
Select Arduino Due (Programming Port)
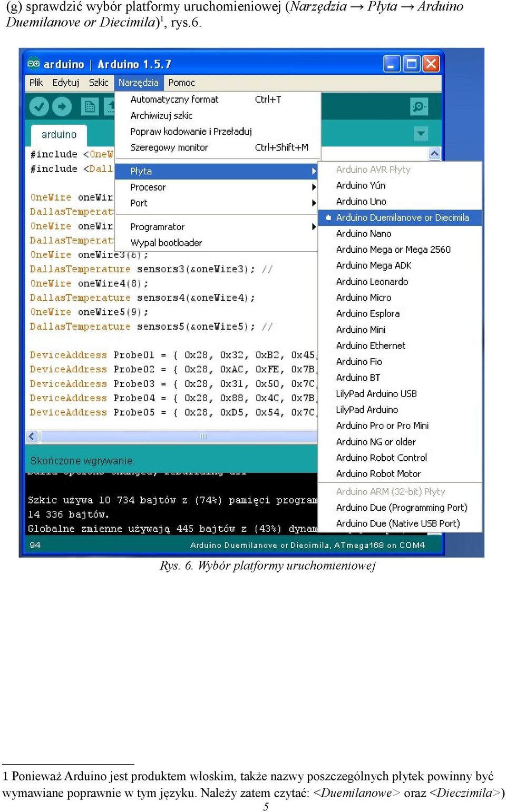point(400,508)
